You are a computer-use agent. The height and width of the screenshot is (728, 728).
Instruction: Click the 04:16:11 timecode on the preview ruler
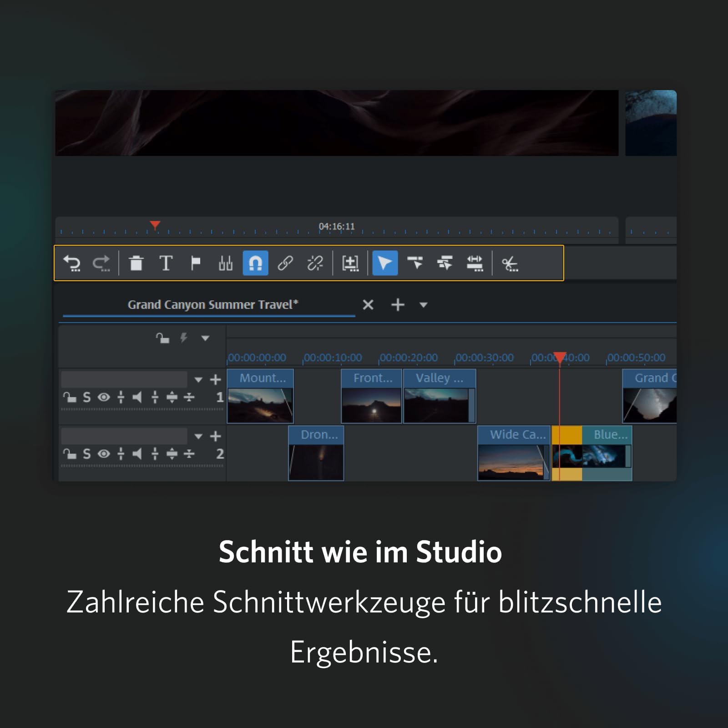337,226
